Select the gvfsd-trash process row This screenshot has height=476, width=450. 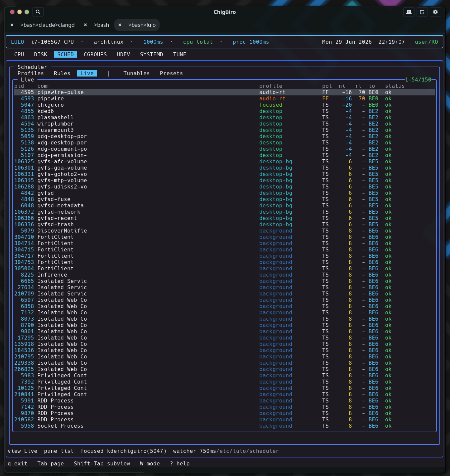pyautogui.click(x=225, y=224)
